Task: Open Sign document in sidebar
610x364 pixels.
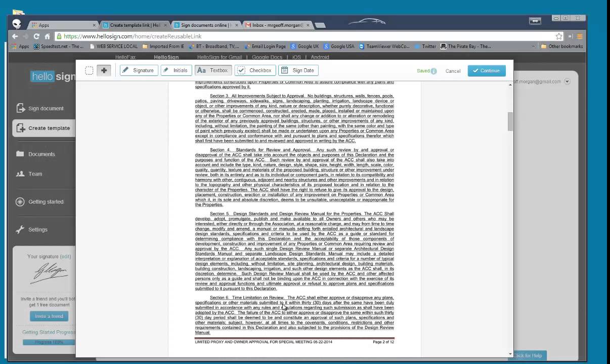Action: click(46, 109)
